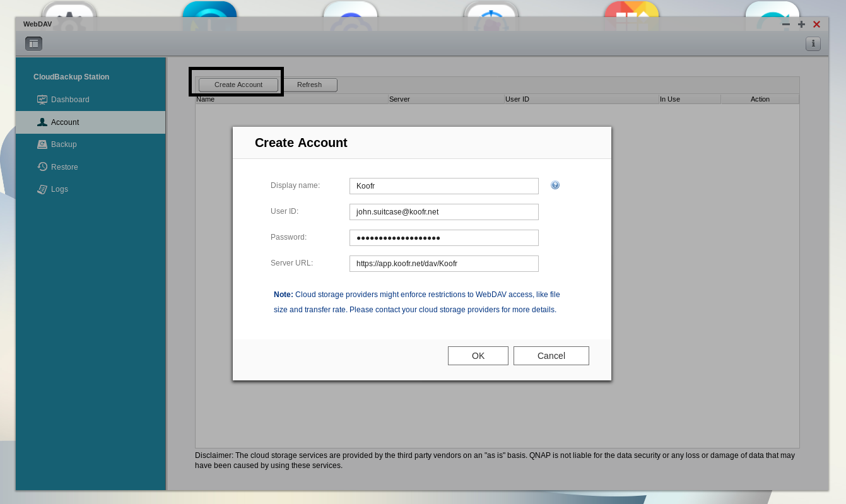Select the Account section in sidebar
The image size is (846, 504).
pyautogui.click(x=91, y=122)
